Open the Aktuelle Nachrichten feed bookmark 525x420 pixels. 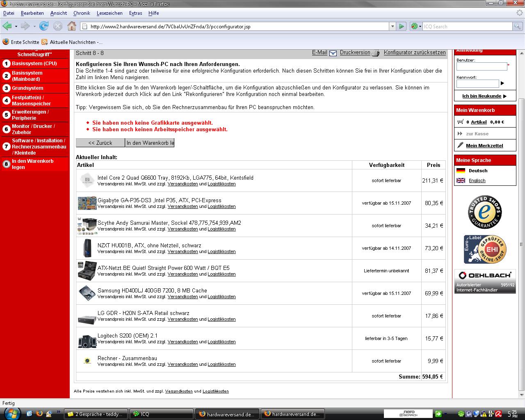click(72, 42)
